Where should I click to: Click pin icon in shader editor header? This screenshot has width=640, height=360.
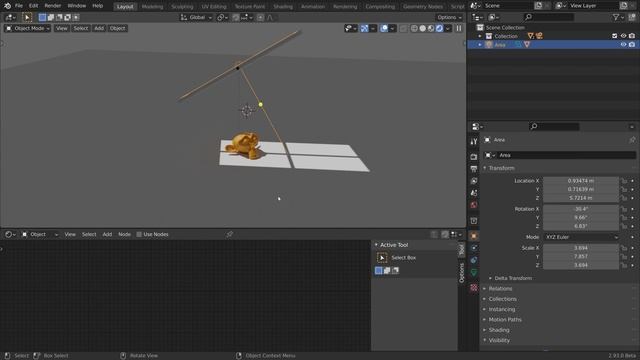point(229,234)
